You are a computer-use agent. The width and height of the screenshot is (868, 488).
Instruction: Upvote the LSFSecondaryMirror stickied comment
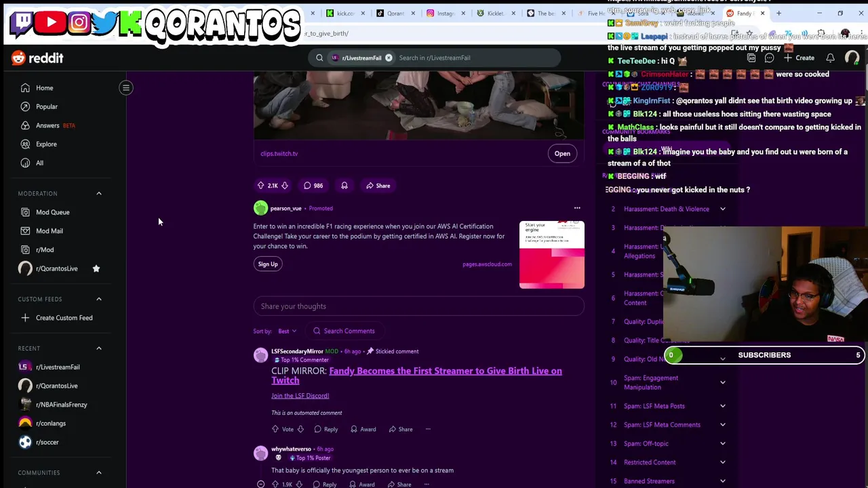[x=275, y=429]
